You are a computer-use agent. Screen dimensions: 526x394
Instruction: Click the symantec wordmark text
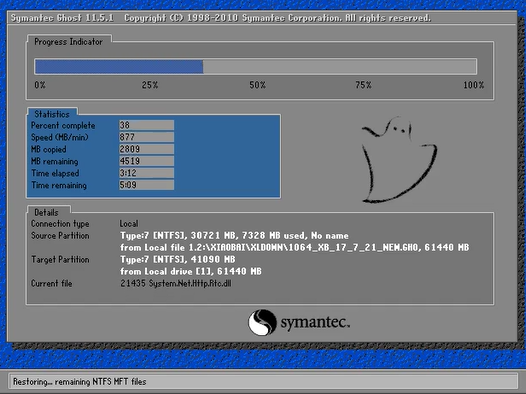click(315, 323)
